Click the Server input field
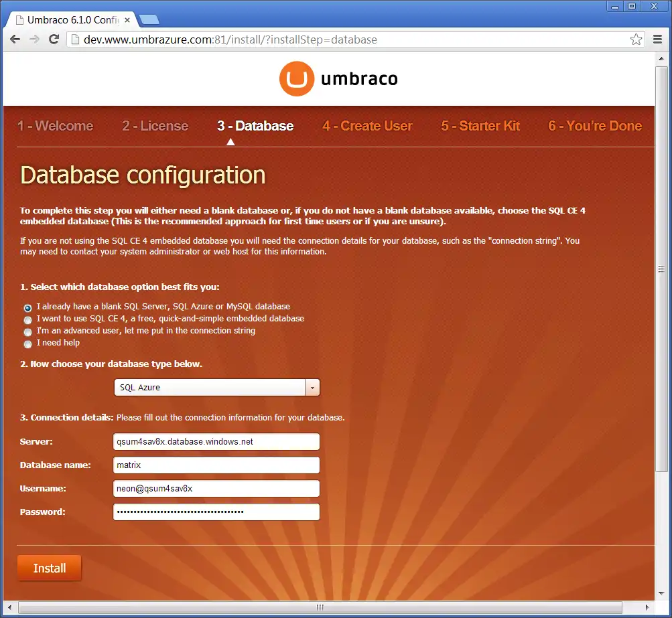The image size is (672, 618). pos(216,441)
